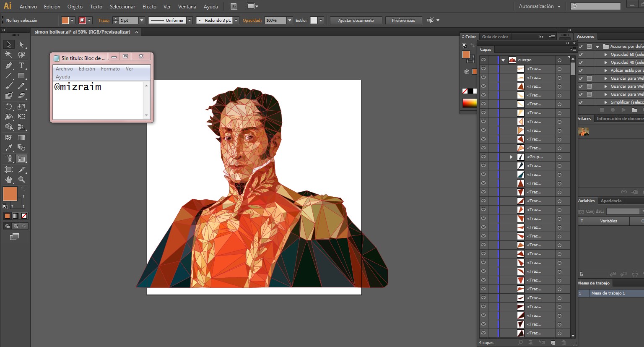
Task: Open Adobe Bridge via the Br icon
Action: point(234,6)
